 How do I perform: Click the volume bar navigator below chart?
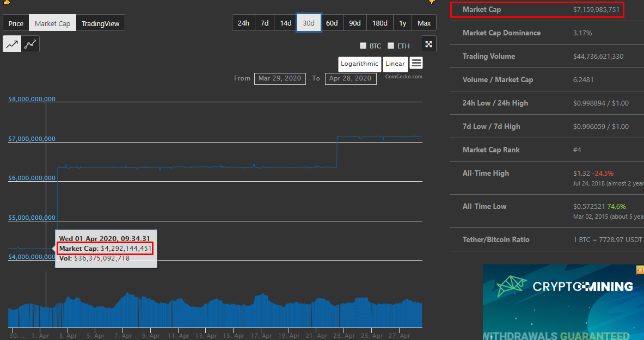click(218, 310)
